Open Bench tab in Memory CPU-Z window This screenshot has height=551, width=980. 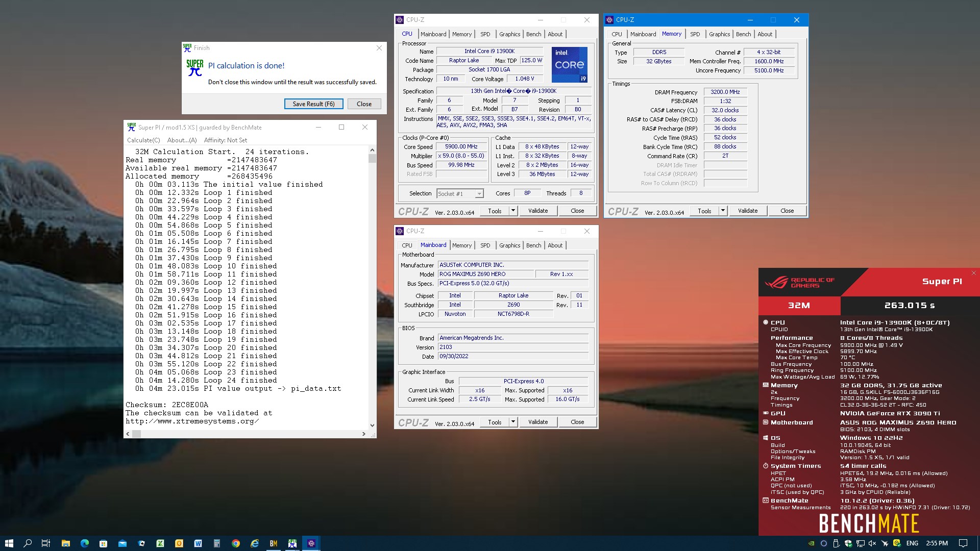(x=744, y=34)
